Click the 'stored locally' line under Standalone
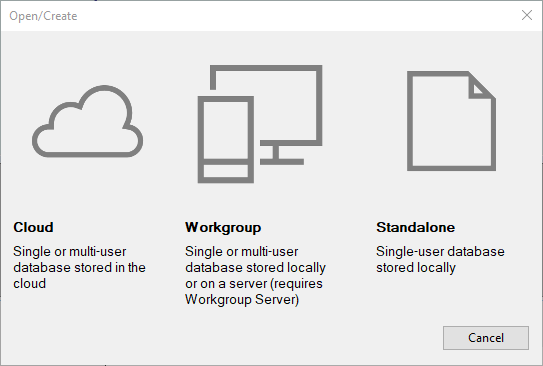Image resolution: width=543 pixels, height=366 pixels. [x=416, y=268]
